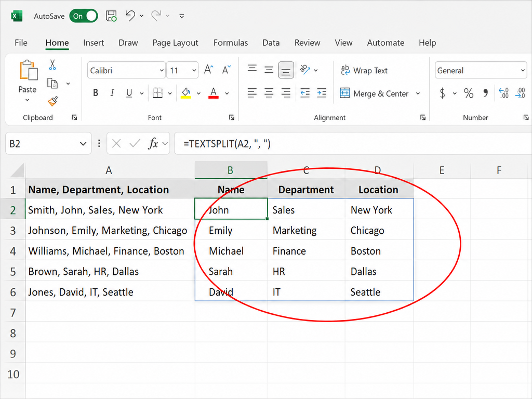
Task: Open Customize Quick Access Toolbar dropdown
Action: [181, 16]
